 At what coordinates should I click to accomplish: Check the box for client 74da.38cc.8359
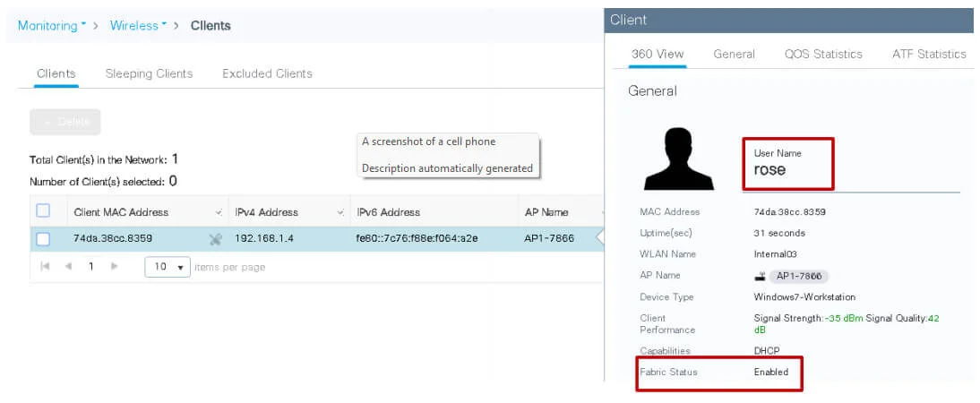pyautogui.click(x=42, y=239)
